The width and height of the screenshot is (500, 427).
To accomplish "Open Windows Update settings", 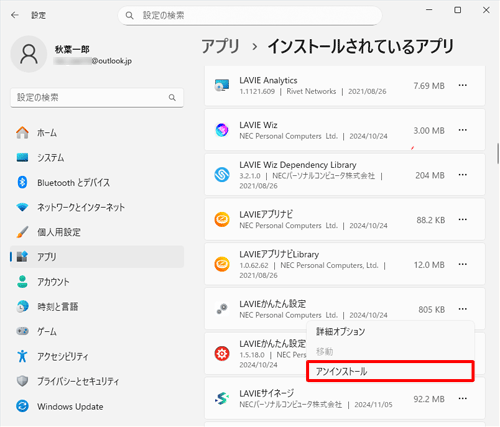I will (97, 406).
